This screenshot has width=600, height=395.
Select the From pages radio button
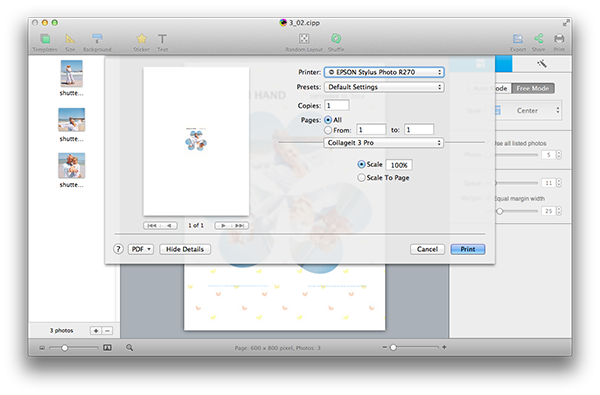328,130
